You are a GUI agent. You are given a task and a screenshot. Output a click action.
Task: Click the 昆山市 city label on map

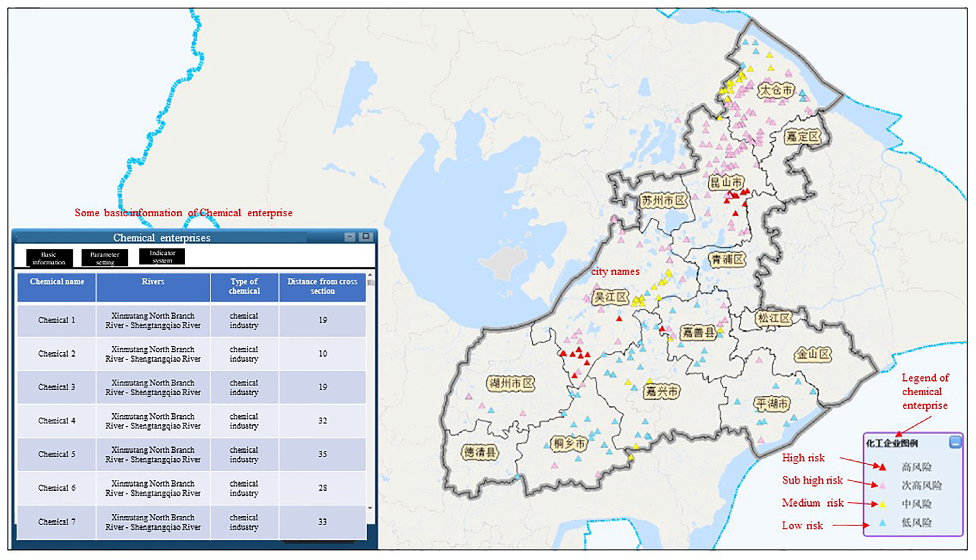(726, 182)
